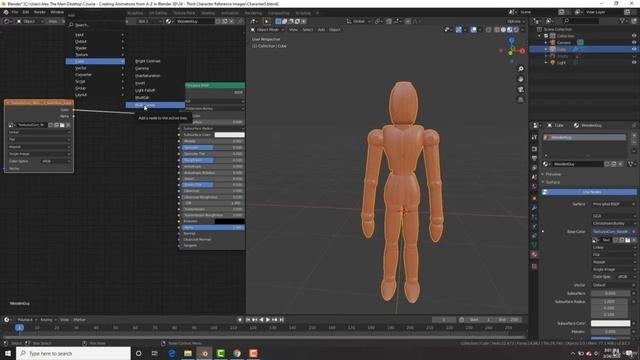
Task: Open the Global transform orientation dropdown
Action: pos(358,21)
